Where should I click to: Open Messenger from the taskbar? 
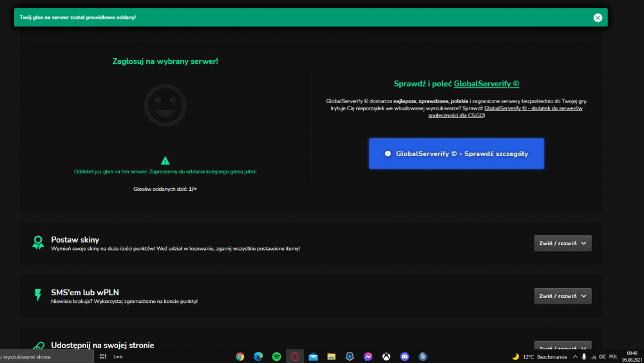368,357
